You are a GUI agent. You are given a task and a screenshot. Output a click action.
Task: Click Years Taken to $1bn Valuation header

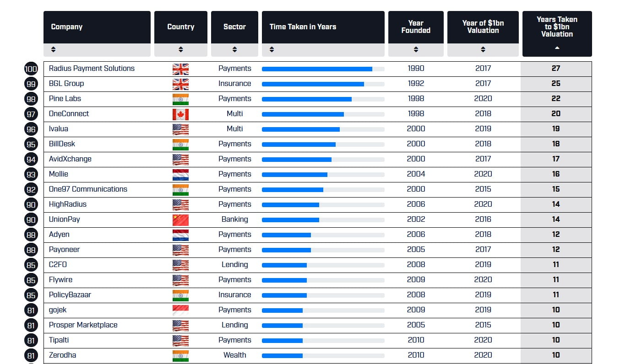[557, 27]
